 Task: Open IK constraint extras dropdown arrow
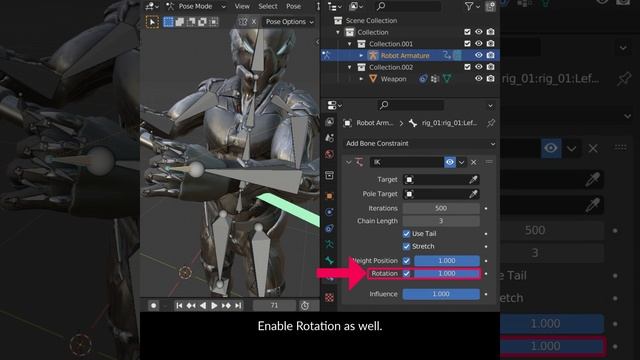[461, 162]
